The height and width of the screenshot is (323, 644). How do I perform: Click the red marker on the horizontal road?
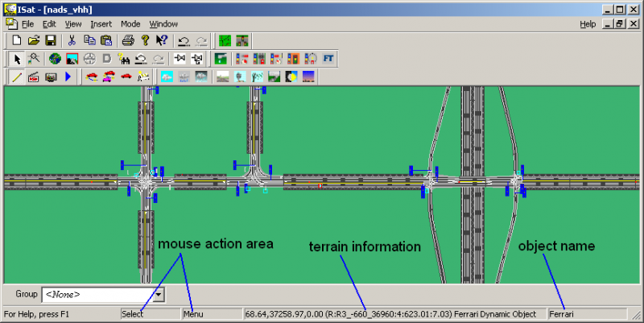[320, 186]
